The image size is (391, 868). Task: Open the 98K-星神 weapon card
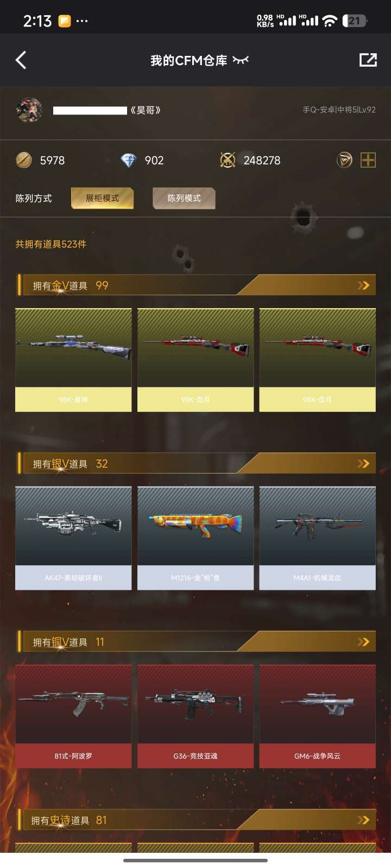point(73,360)
